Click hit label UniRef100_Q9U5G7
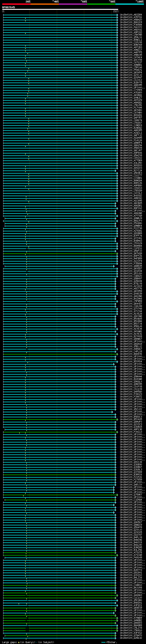This screenshot has height=644, width=146. 131,522
